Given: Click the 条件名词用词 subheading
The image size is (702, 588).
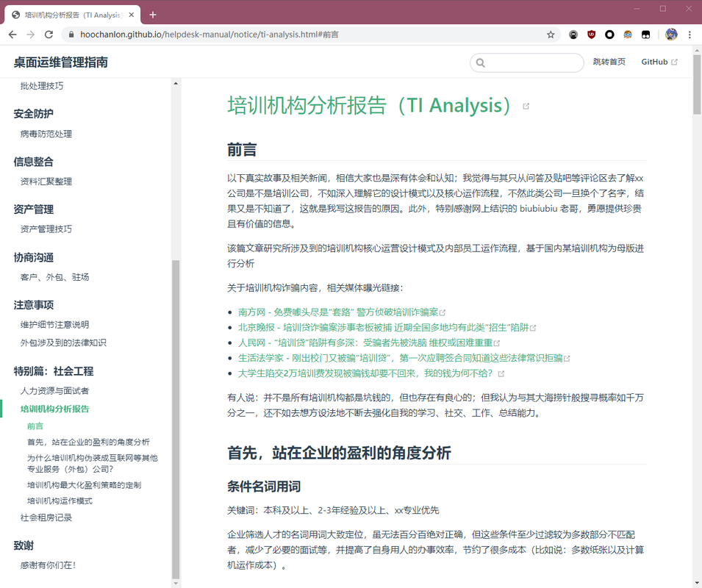Looking at the screenshot, I should point(264,486).
